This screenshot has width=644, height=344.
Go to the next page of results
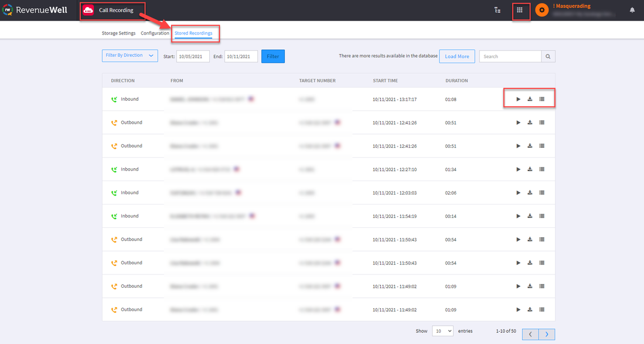coord(547,334)
